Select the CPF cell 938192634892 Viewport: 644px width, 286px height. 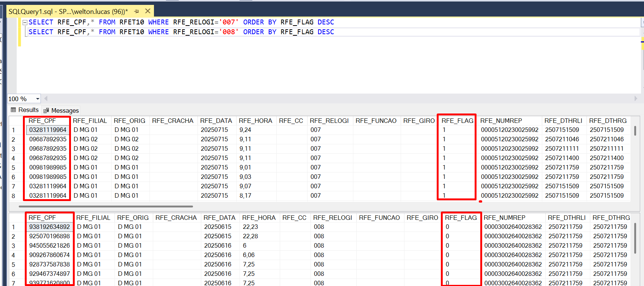tap(50, 227)
